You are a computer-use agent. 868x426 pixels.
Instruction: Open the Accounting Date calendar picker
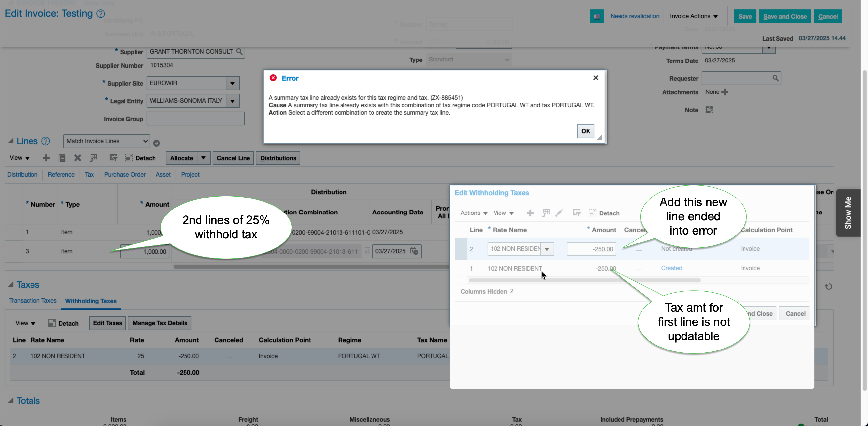[x=414, y=251]
